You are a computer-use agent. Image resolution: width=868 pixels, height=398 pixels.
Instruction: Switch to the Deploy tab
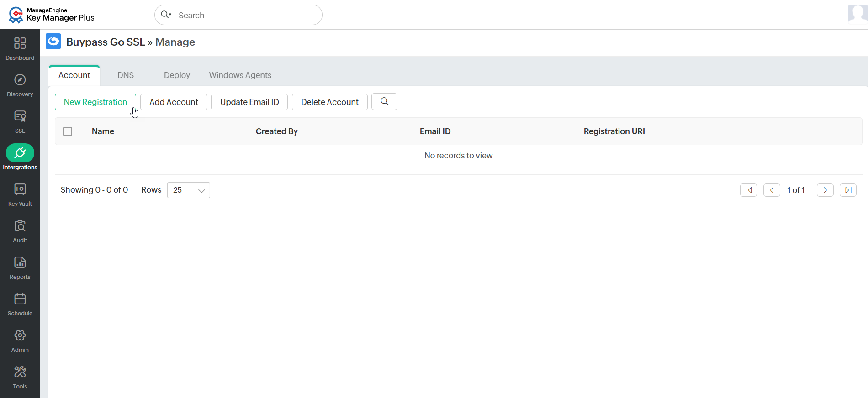click(177, 75)
